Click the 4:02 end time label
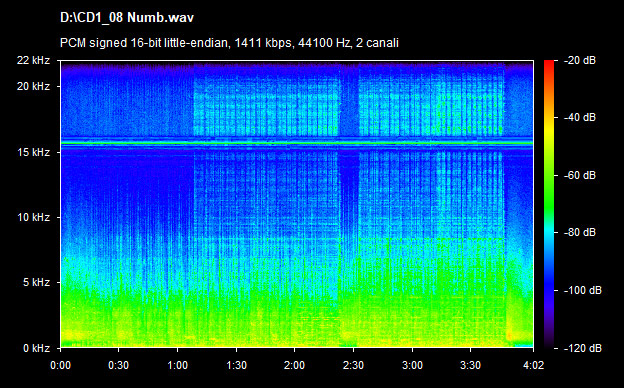The height and width of the screenshot is (388, 624). [533, 365]
